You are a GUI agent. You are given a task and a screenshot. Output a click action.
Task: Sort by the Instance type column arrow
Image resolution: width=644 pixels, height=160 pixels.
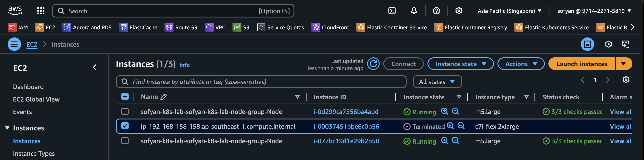526,97
